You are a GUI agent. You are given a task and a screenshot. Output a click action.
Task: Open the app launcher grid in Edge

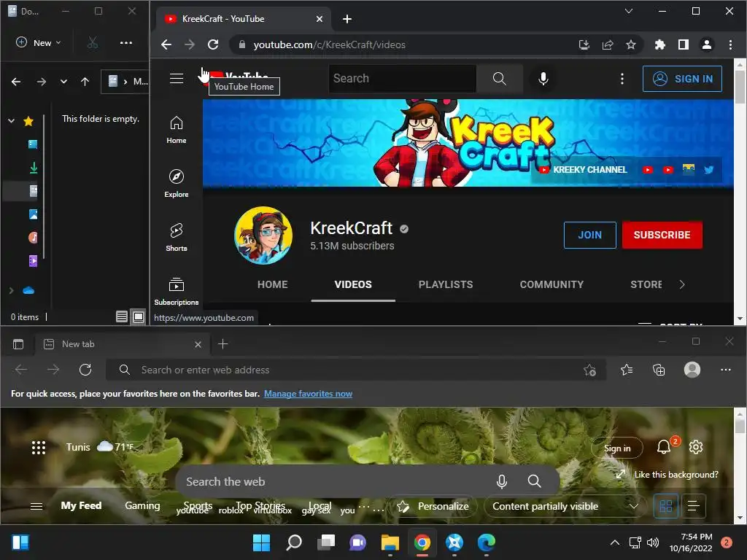39,448
